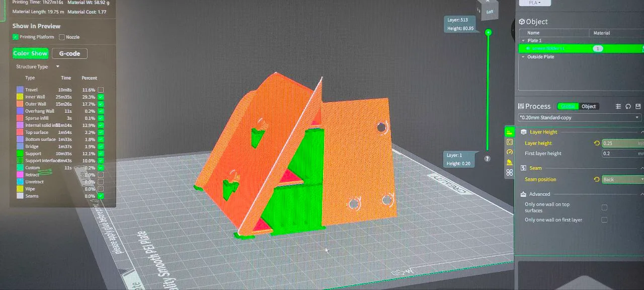This screenshot has width=644, height=290.
Task: Collapse the Plate 1 tree entry
Action: (523, 40)
